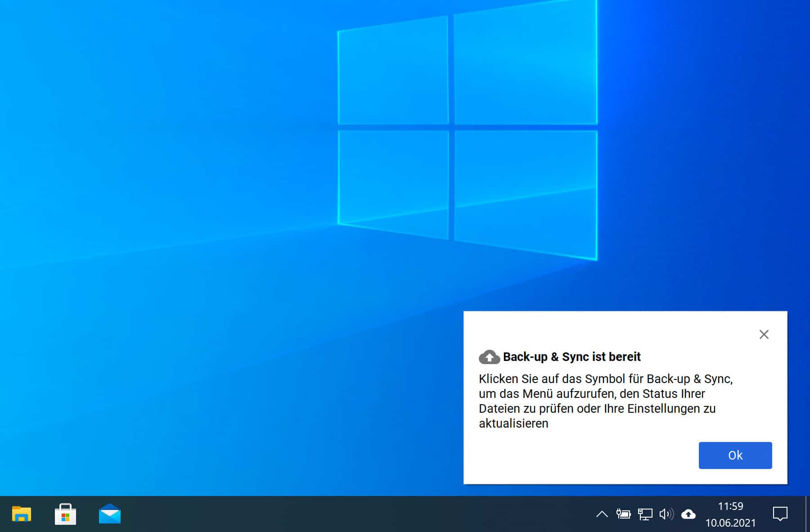Click the 'Back-up & Sync ist bereit' heading
The image size is (810, 532).
tap(571, 357)
